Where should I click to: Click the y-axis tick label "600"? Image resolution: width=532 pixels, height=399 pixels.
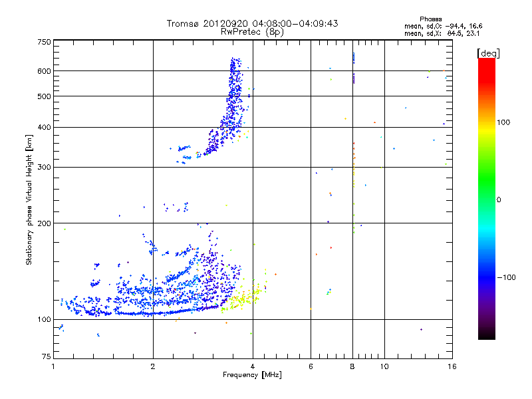tap(44, 71)
